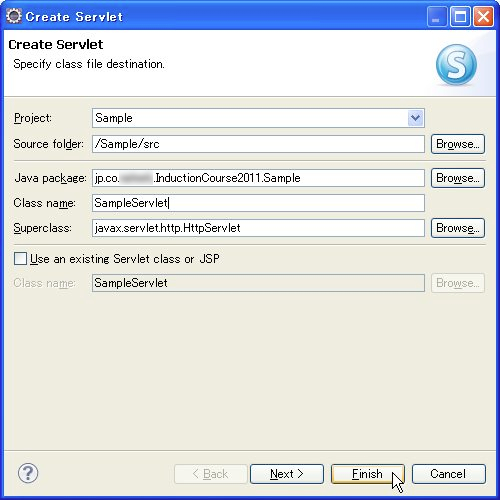This screenshot has height=500, width=500.
Task: Browse for the Source folder
Action: pos(458,144)
